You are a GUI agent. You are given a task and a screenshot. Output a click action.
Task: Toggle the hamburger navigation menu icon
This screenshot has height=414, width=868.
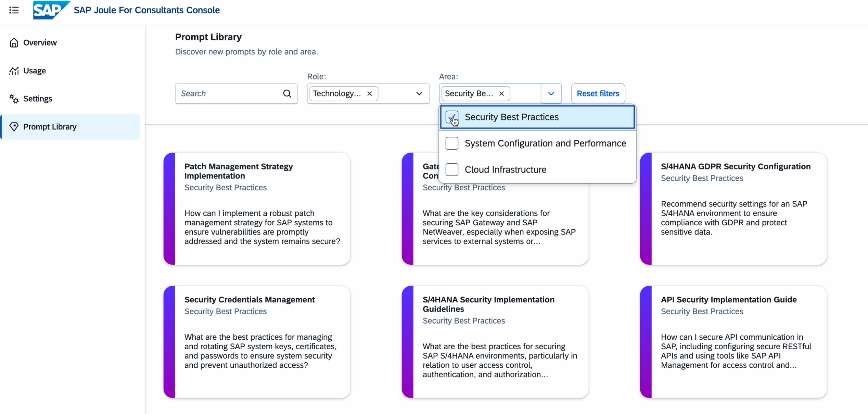pyautogui.click(x=14, y=10)
